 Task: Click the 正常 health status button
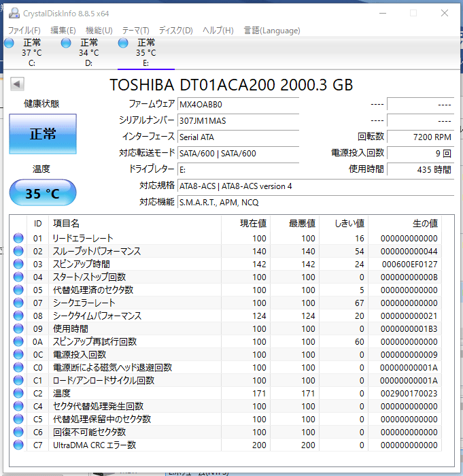[x=43, y=134]
